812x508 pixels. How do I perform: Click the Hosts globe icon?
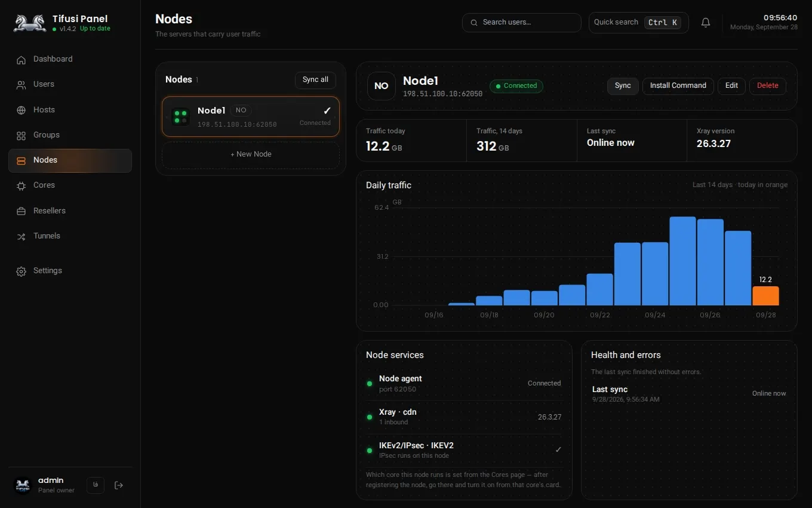pos(21,110)
